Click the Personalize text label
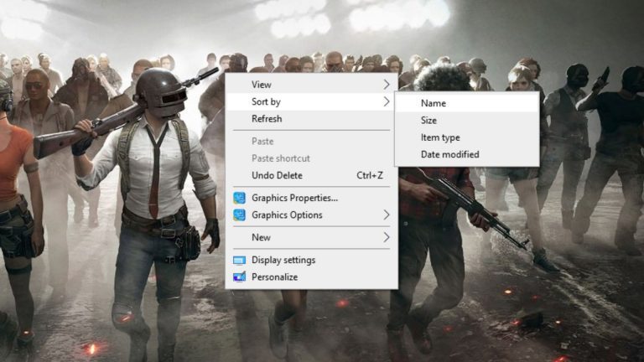The image size is (644, 362). point(274,277)
